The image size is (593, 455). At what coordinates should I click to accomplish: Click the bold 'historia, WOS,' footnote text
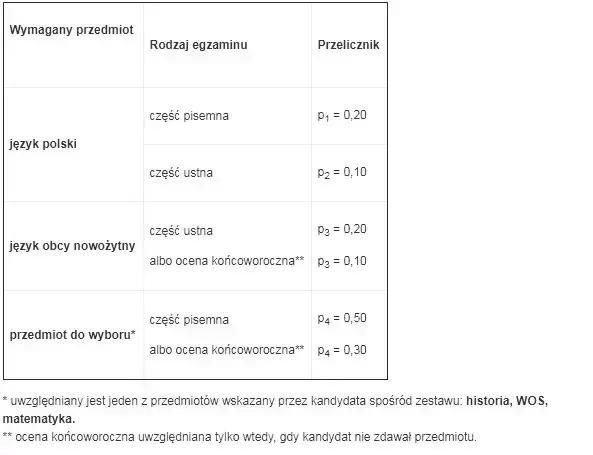click(x=507, y=401)
